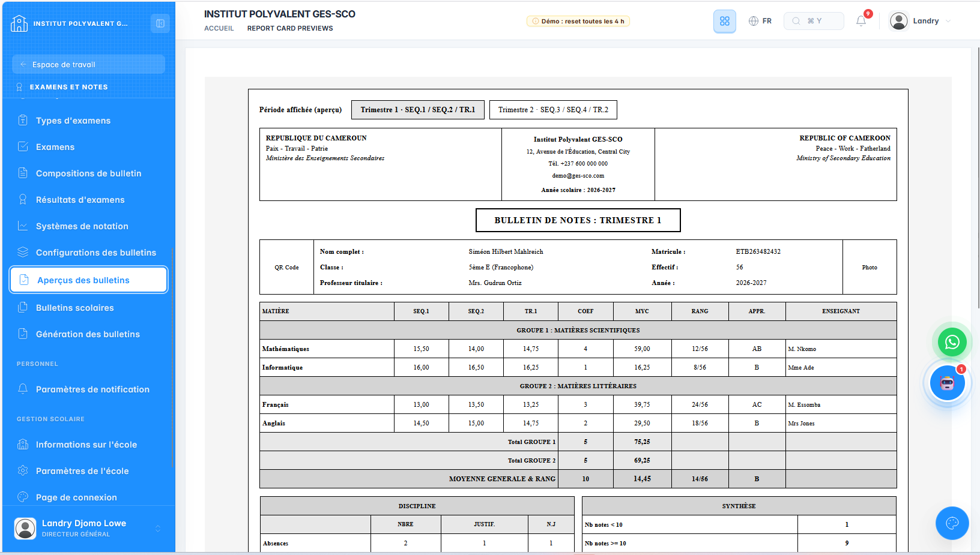Image resolution: width=980 pixels, height=555 pixels.
Task: Click the Informatique subject row label
Action: point(282,367)
